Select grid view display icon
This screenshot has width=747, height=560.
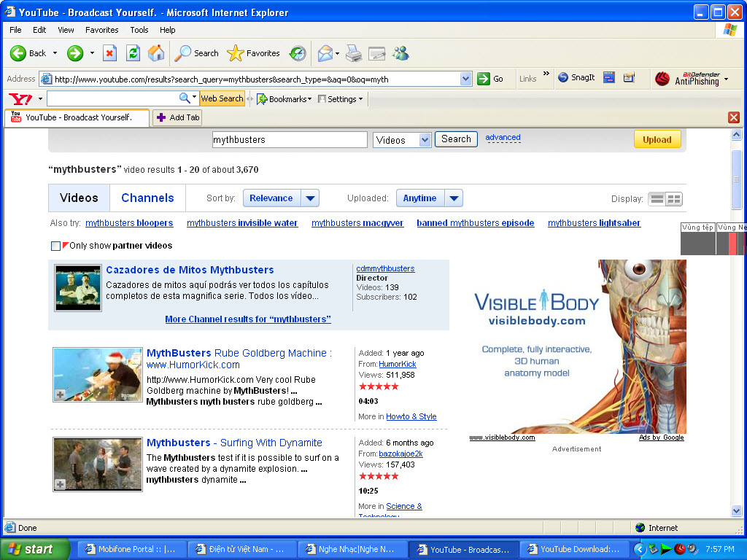coord(674,199)
